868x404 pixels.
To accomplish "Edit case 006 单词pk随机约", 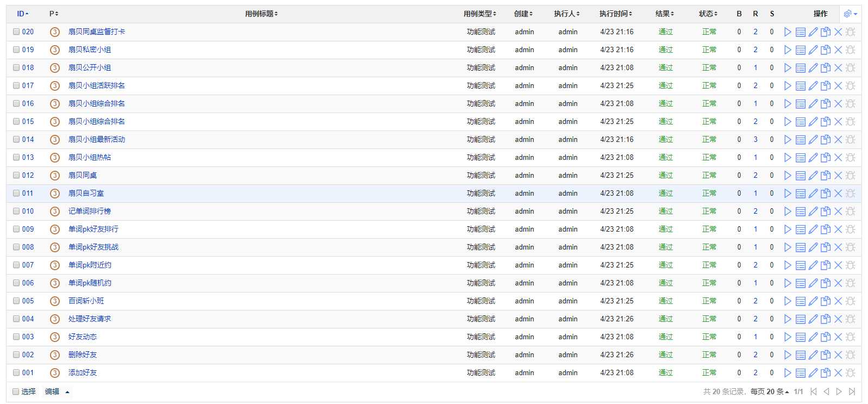I will [813, 283].
